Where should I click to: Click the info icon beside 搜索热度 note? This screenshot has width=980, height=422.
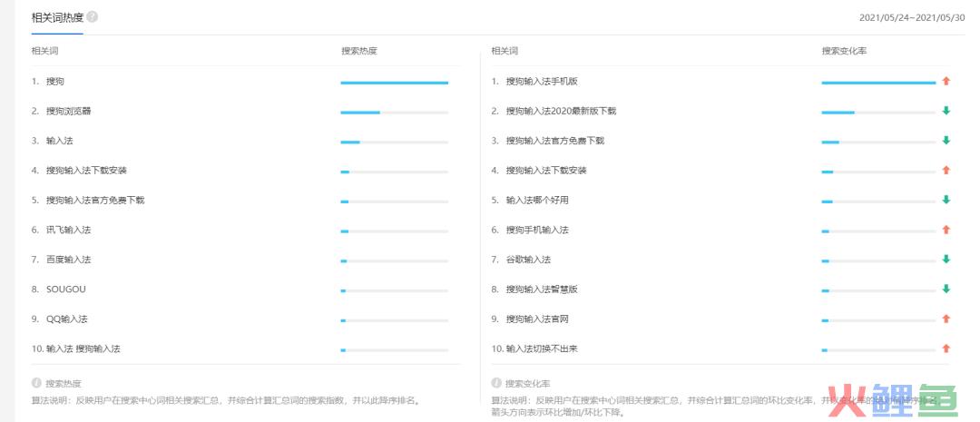[x=36, y=383]
